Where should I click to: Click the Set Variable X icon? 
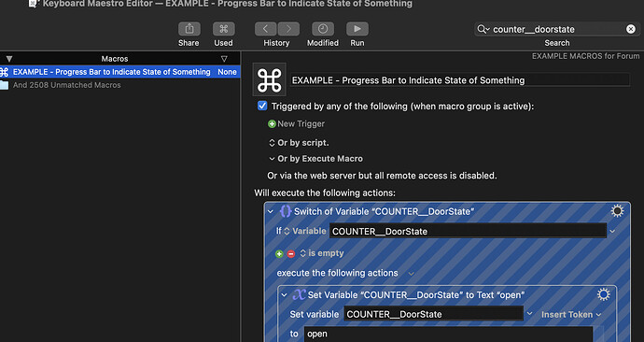click(299, 294)
